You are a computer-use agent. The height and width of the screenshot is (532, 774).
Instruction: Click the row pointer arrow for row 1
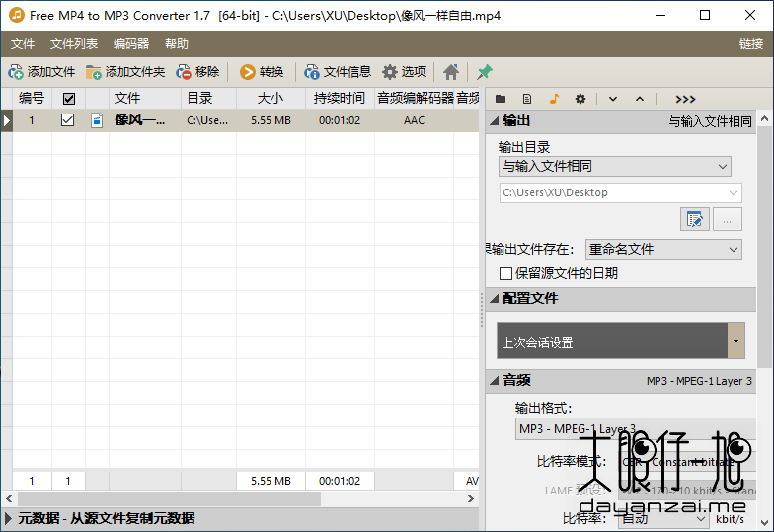click(x=6, y=120)
